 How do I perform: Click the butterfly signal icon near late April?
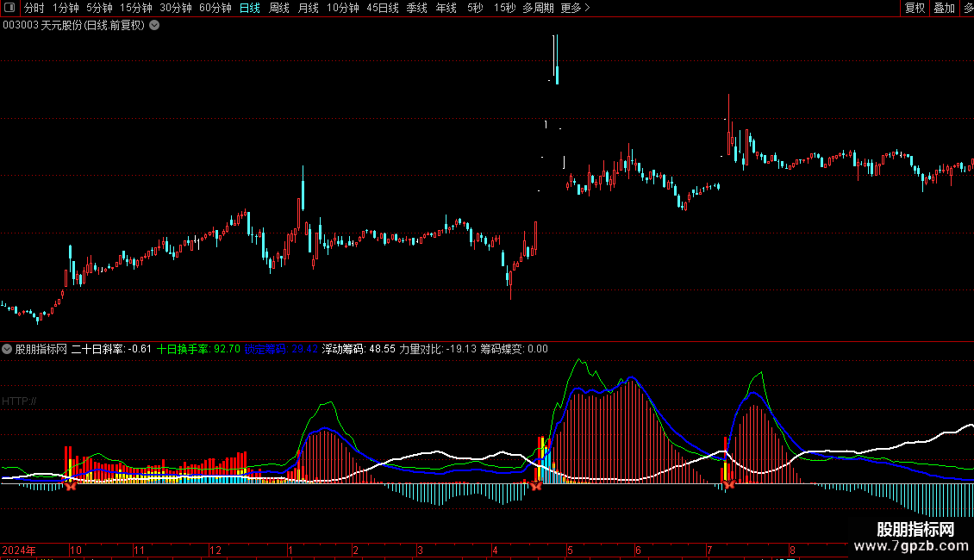click(536, 485)
